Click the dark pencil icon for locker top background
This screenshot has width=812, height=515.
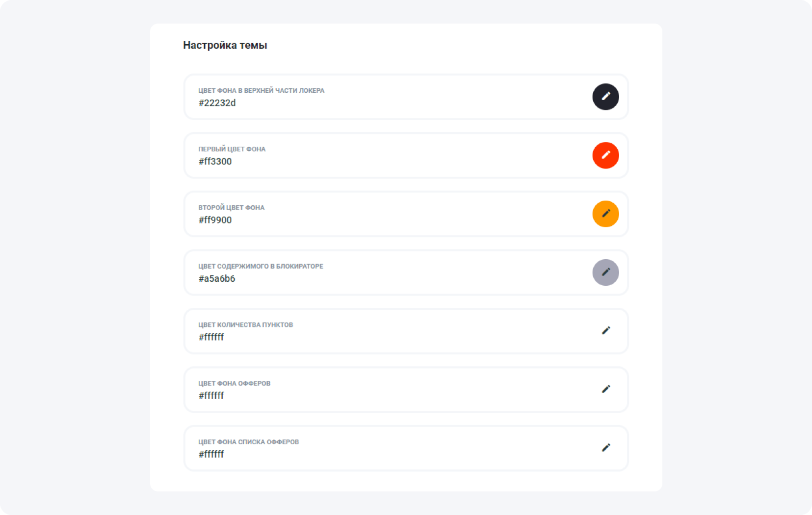(x=605, y=97)
